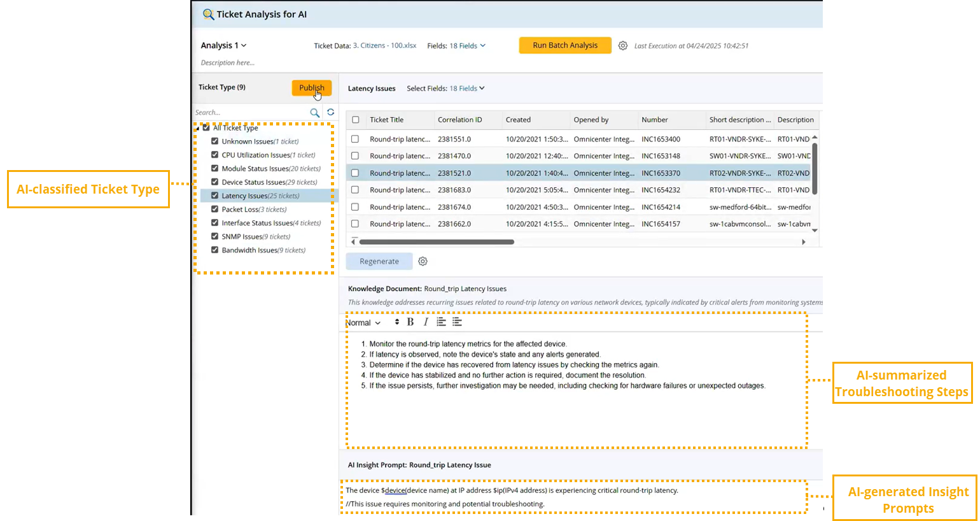This screenshot has height=521, width=980.
Task: Apply bold formatting in knowledge editor
Action: [x=410, y=322]
